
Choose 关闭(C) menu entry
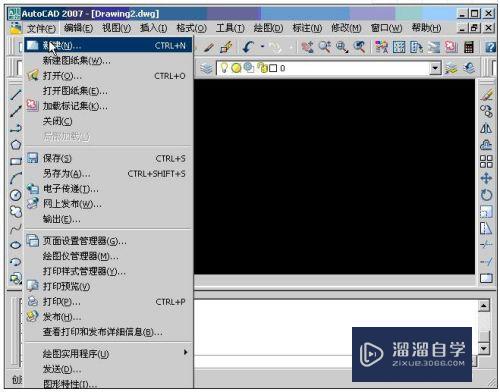tap(108, 121)
